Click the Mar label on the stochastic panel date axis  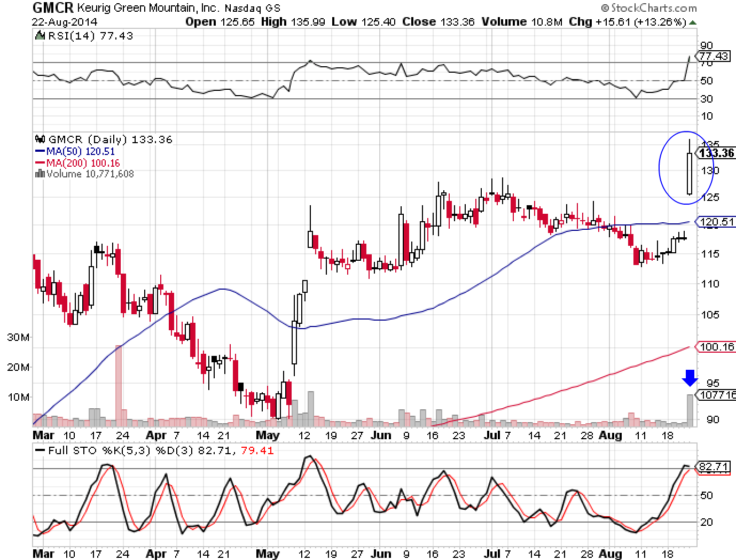(x=43, y=554)
